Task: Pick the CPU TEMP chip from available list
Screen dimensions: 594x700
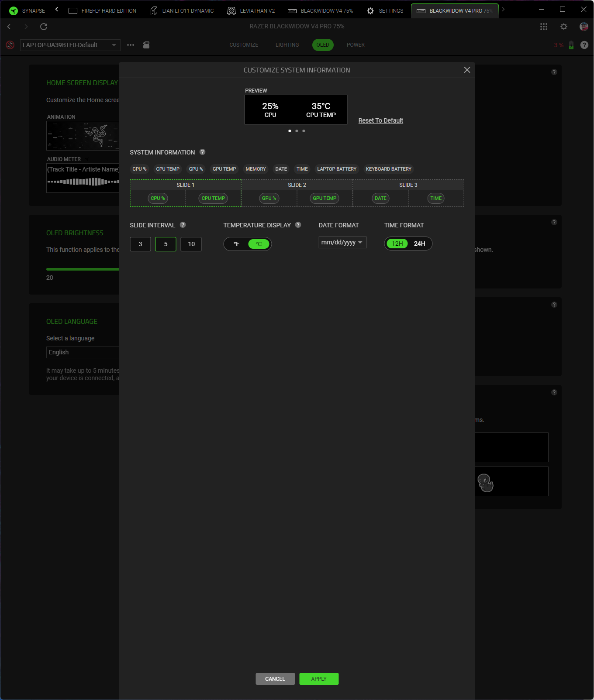Action: tap(168, 169)
